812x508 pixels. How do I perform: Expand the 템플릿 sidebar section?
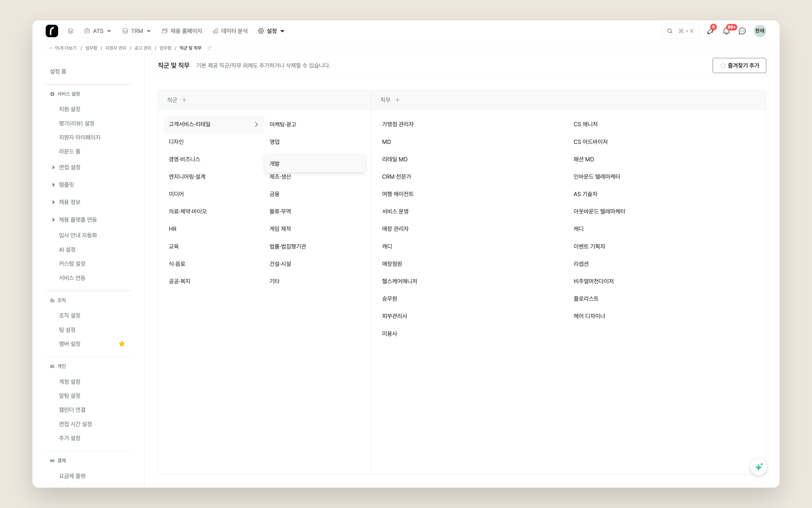point(63,185)
